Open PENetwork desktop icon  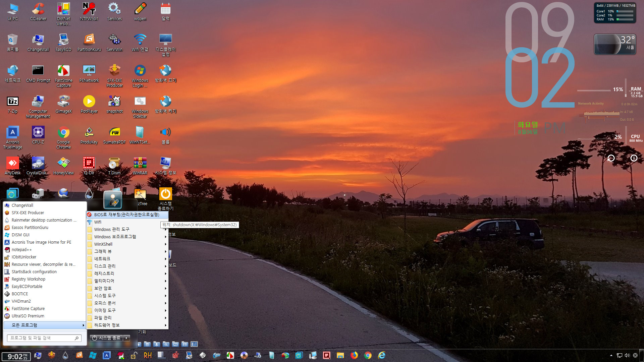click(89, 74)
